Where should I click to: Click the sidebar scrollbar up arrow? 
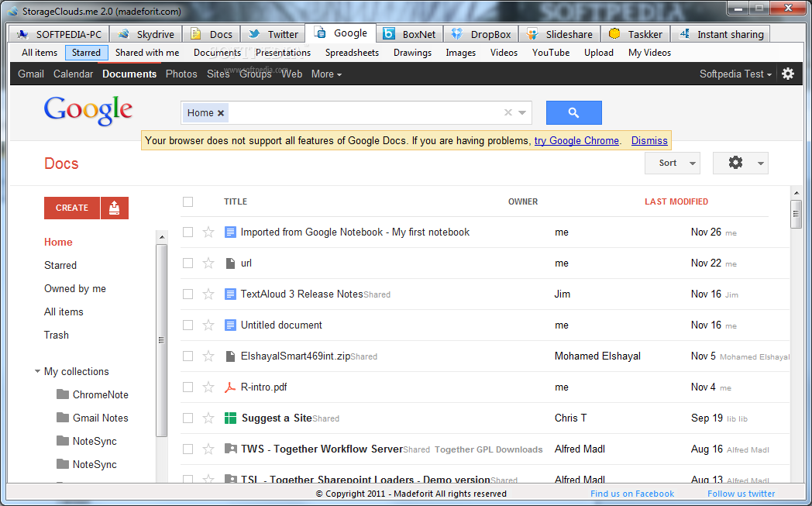(x=162, y=237)
